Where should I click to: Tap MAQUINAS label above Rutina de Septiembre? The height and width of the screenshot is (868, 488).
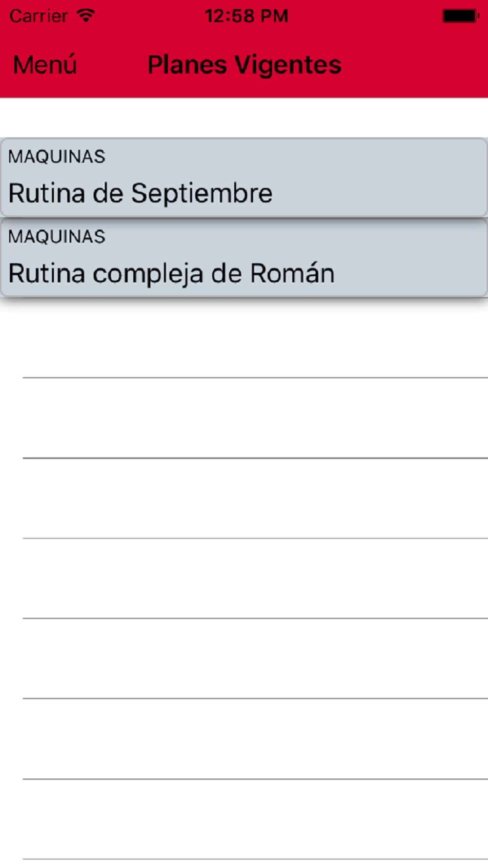(57, 157)
